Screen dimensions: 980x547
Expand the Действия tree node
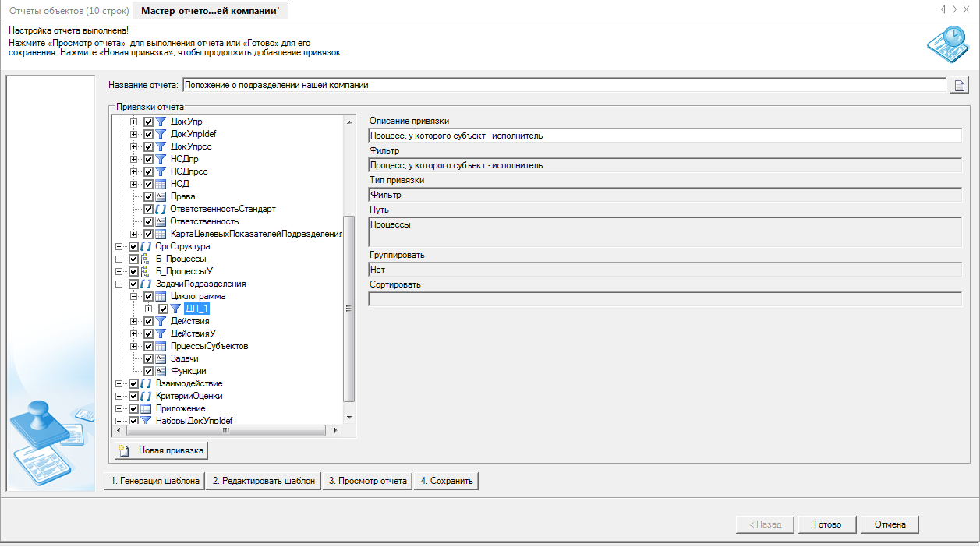(134, 321)
